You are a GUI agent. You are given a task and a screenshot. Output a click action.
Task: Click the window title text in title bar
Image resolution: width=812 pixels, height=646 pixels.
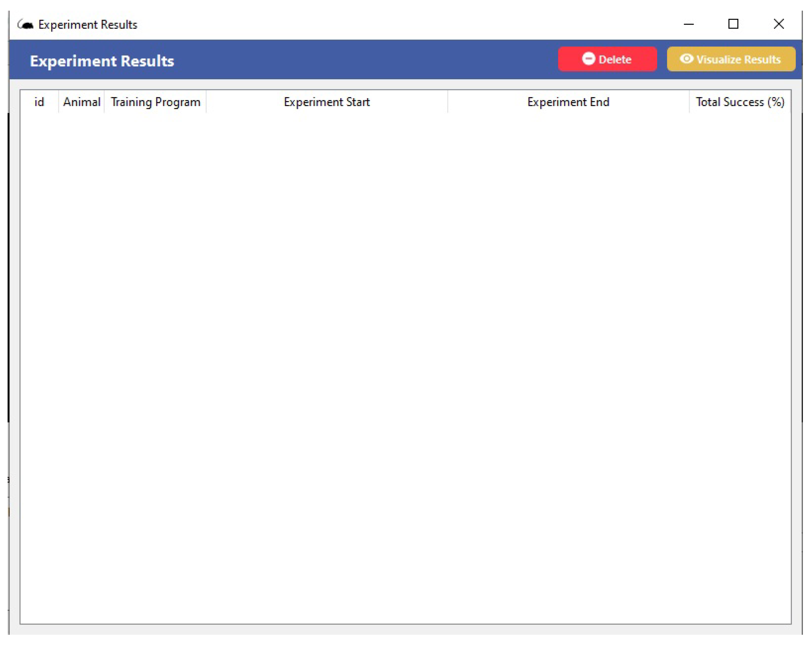[x=88, y=25]
